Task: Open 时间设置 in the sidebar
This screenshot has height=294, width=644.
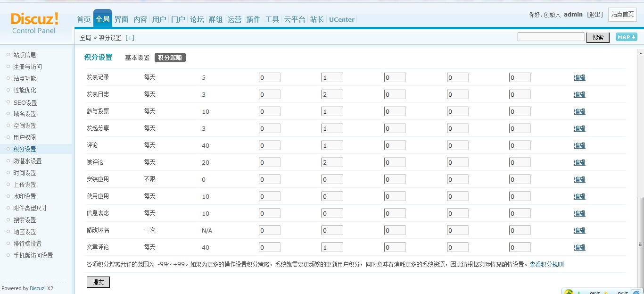Action: [x=25, y=173]
